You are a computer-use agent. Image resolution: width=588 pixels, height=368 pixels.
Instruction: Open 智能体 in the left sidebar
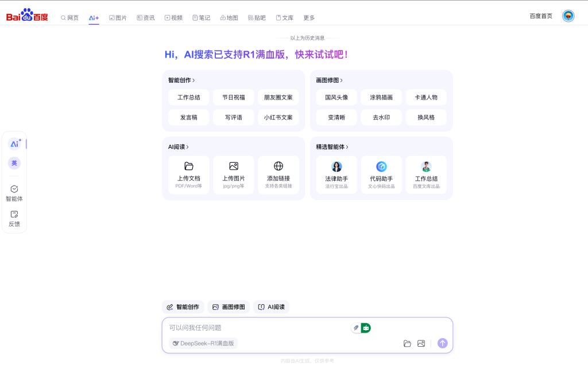[14, 193]
